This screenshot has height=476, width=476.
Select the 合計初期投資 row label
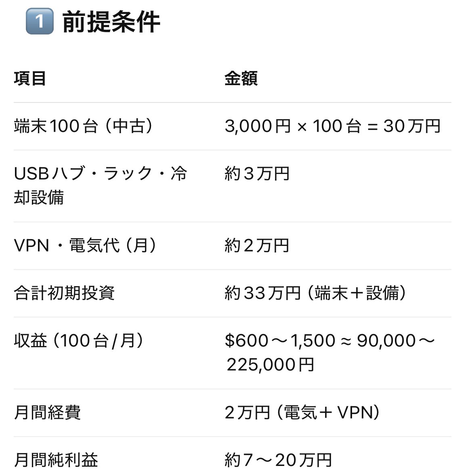tap(64, 293)
